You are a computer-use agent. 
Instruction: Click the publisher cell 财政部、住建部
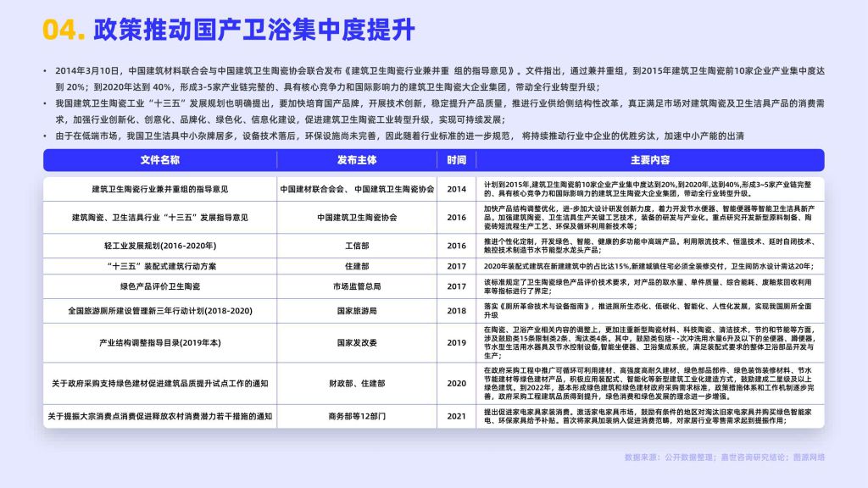(x=357, y=384)
